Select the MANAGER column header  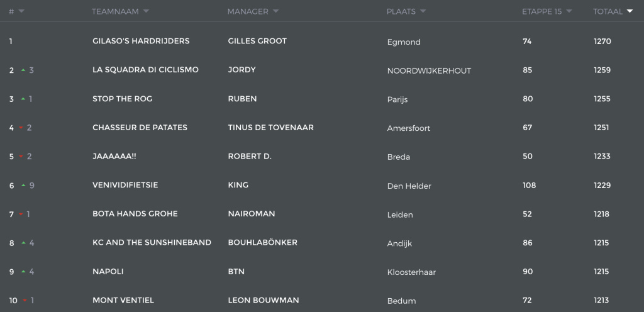(x=248, y=11)
